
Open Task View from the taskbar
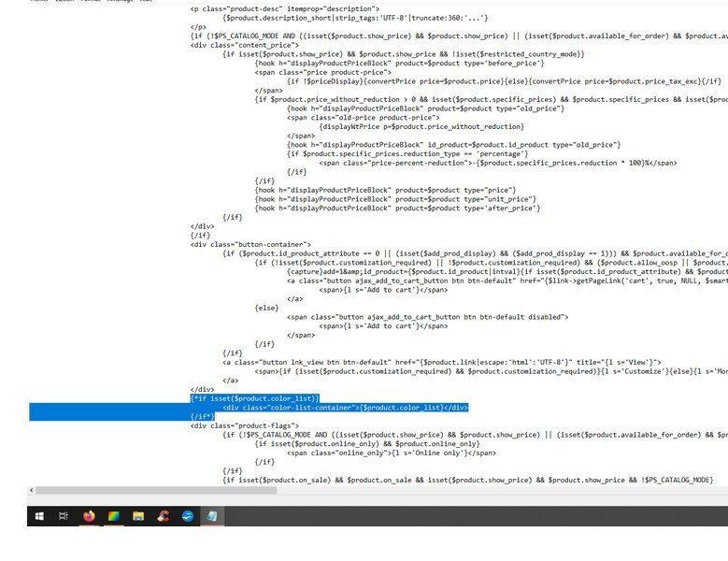[x=64, y=516]
